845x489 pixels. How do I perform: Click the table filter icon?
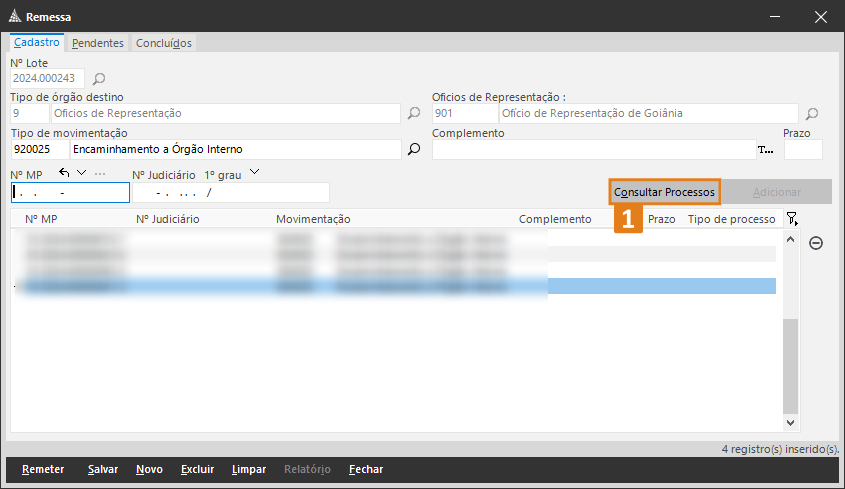(792, 218)
